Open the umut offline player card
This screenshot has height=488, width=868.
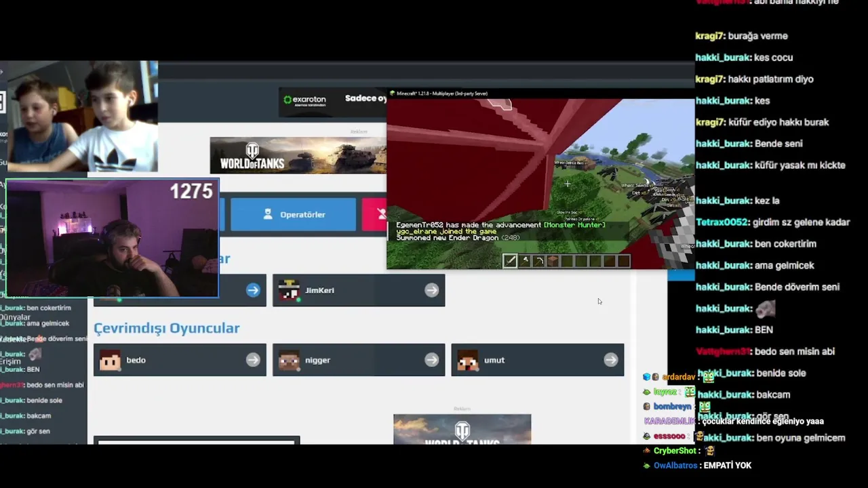538,360
